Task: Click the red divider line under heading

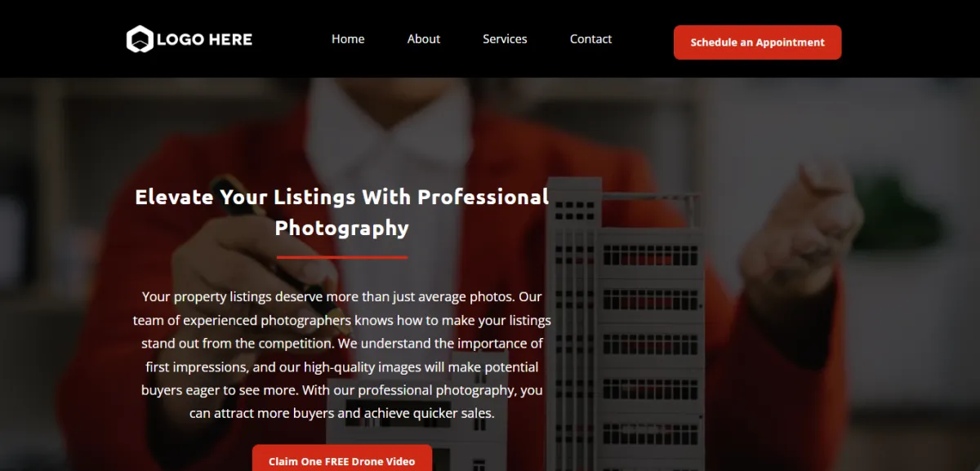Action: tap(342, 257)
